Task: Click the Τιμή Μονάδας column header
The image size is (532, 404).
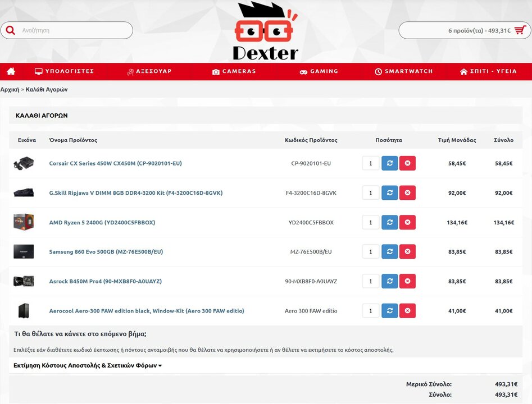Action: coord(457,140)
